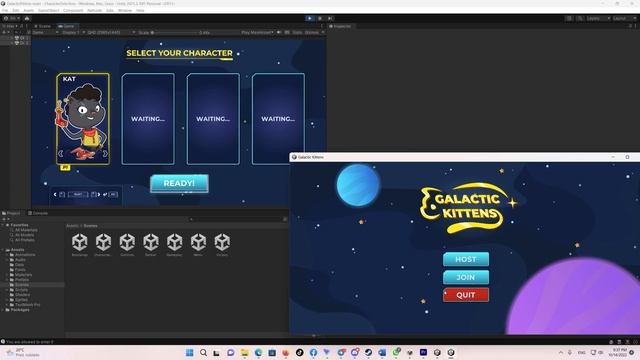This screenshot has width=640, height=360.
Task: Open the Edit menu
Action: (x=16, y=10)
